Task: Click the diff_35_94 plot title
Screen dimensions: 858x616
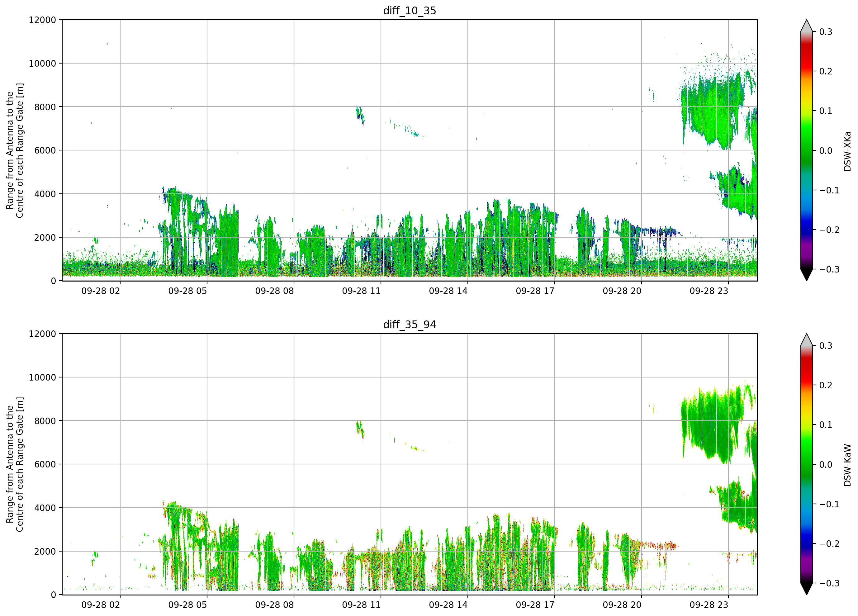Action: tap(410, 325)
